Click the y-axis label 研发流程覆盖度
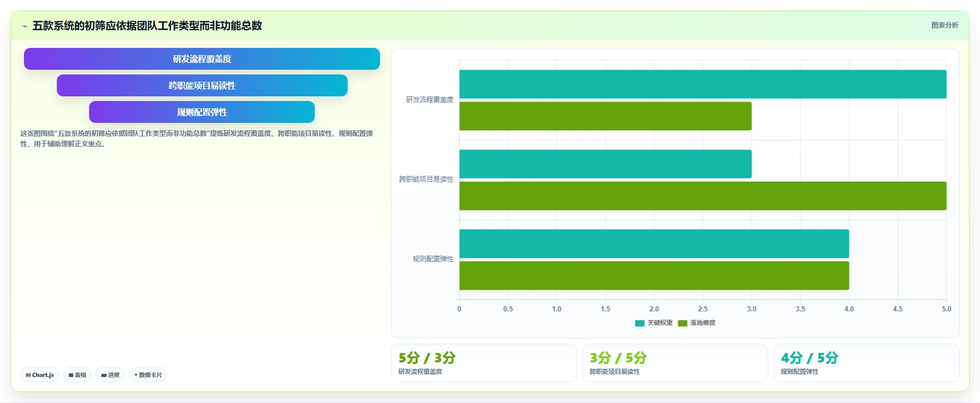The image size is (980, 403). [430, 99]
